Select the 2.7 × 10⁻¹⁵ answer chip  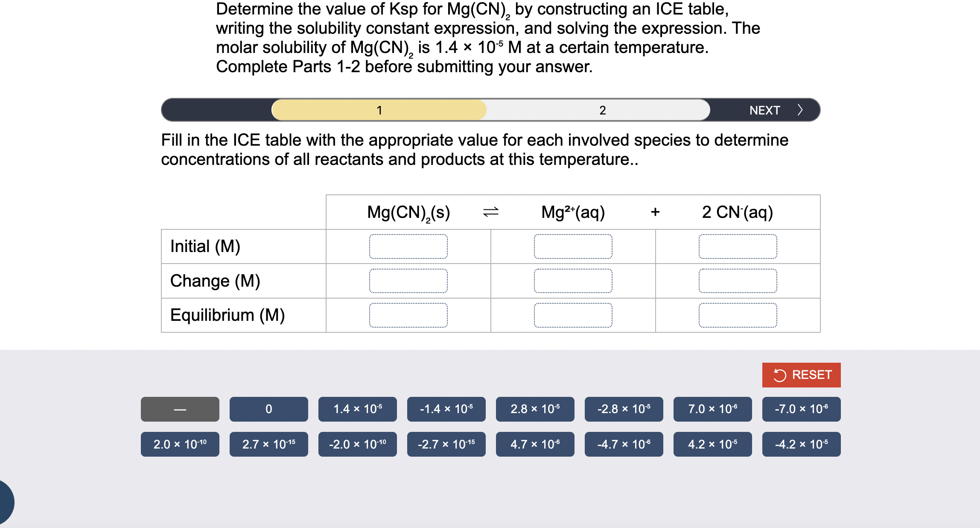pos(268,444)
